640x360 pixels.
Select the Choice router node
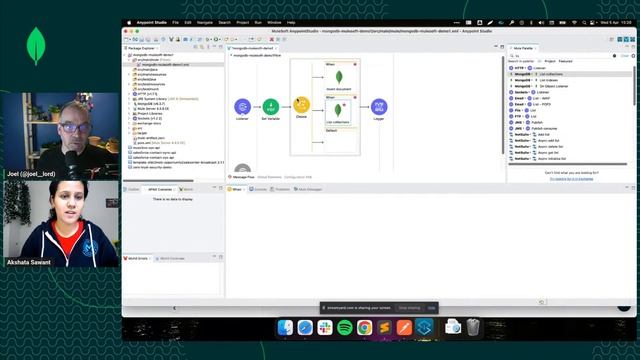pyautogui.click(x=301, y=105)
